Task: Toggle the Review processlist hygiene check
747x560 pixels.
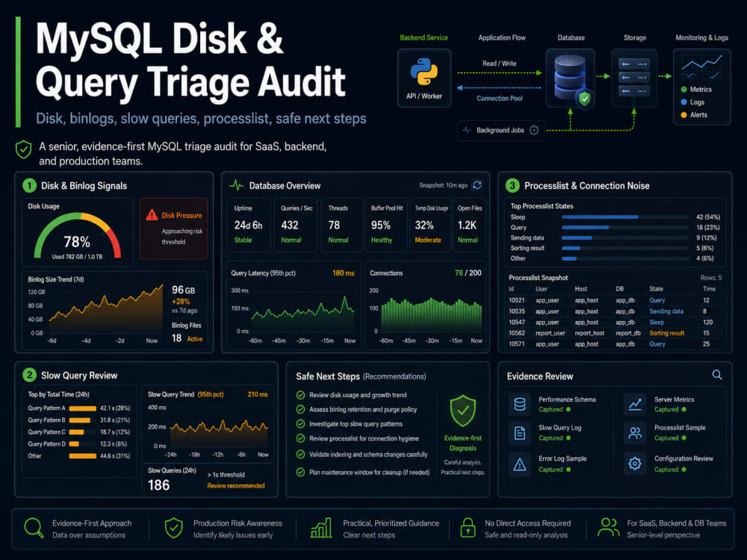Action: (x=300, y=438)
